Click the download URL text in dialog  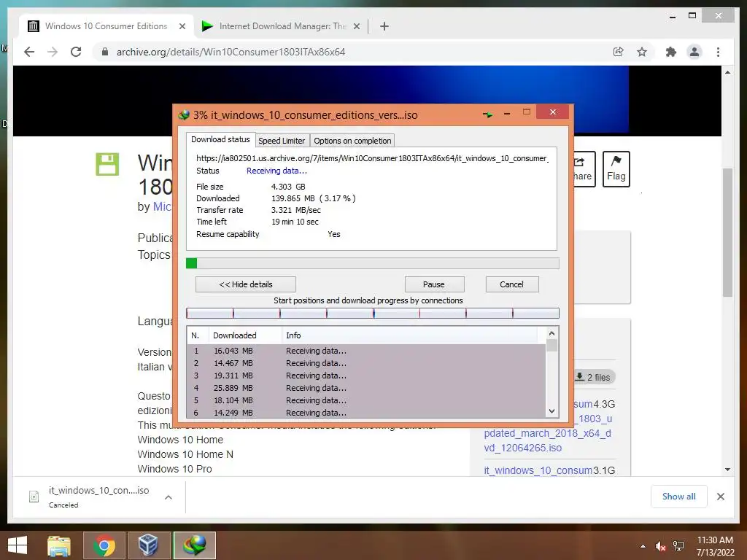coord(372,158)
